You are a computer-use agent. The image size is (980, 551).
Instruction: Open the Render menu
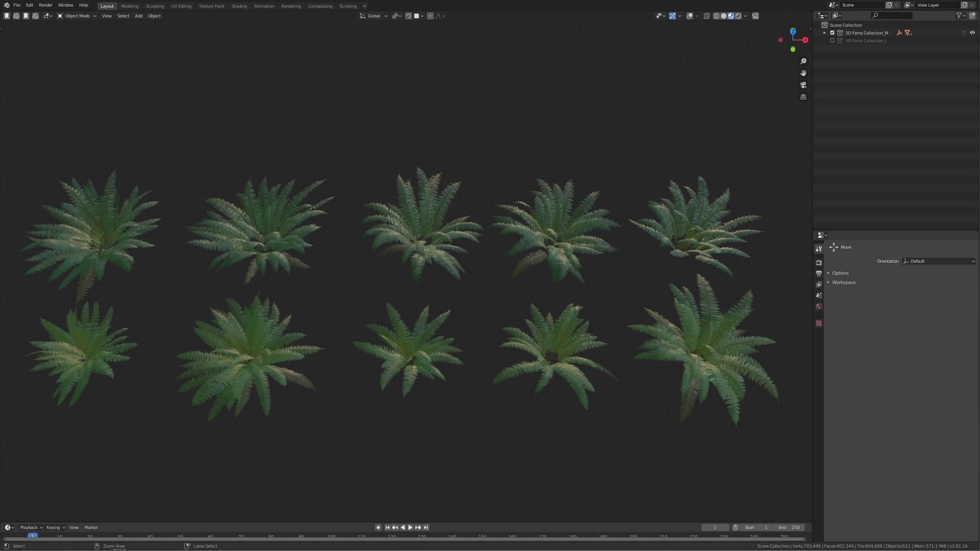point(45,5)
